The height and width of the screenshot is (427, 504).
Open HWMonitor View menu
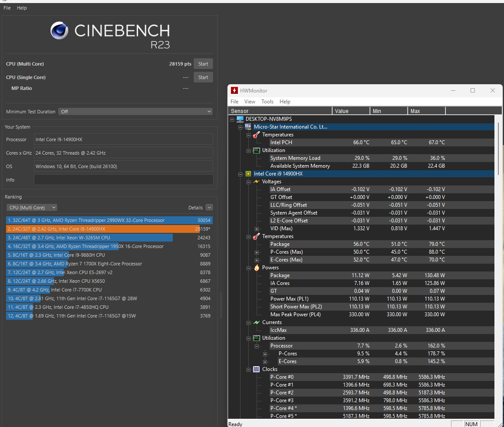[x=250, y=102]
